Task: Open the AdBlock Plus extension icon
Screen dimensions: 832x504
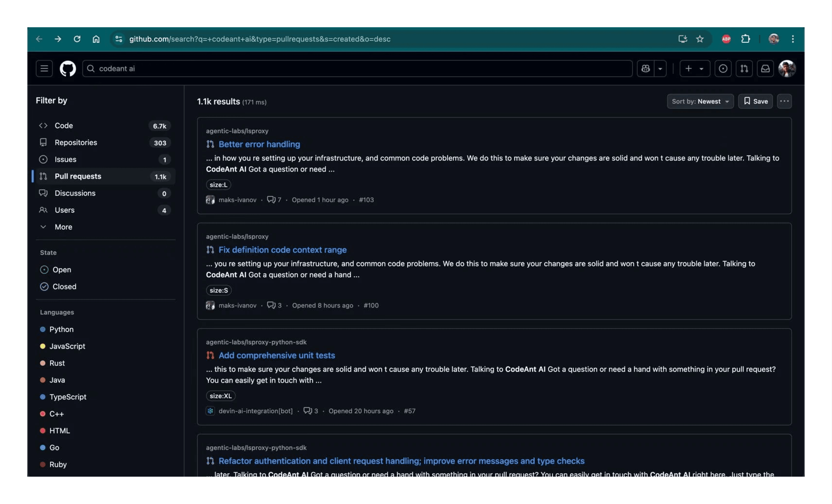Action: point(726,39)
